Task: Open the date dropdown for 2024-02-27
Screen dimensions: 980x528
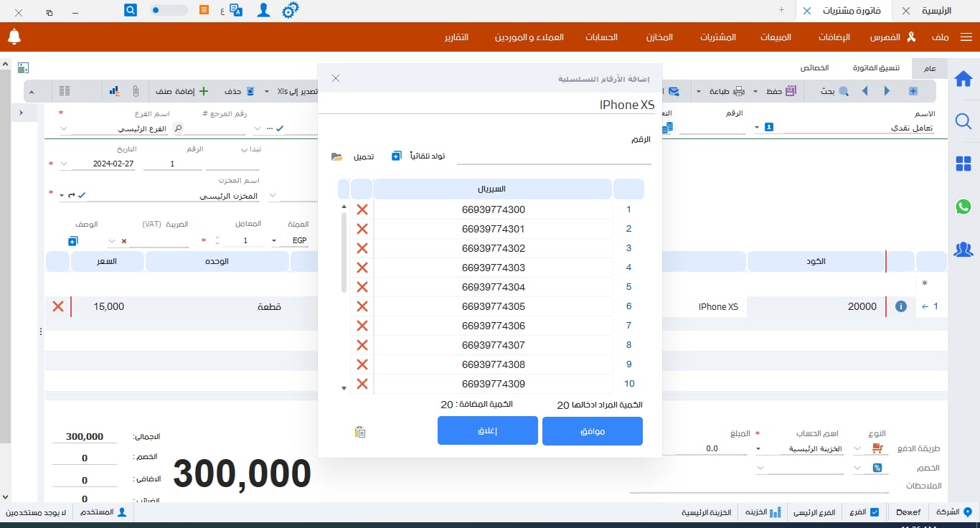Action: point(64,164)
